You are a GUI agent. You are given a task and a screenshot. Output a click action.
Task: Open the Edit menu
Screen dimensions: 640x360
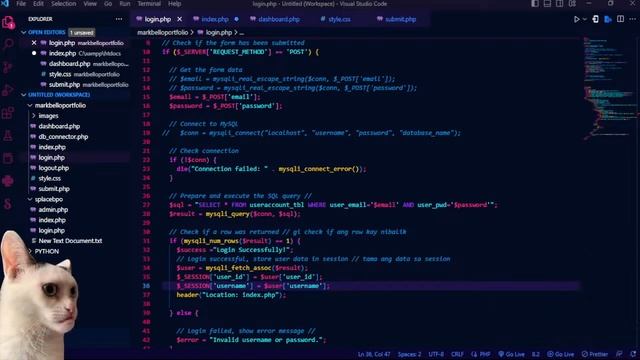click(x=38, y=4)
